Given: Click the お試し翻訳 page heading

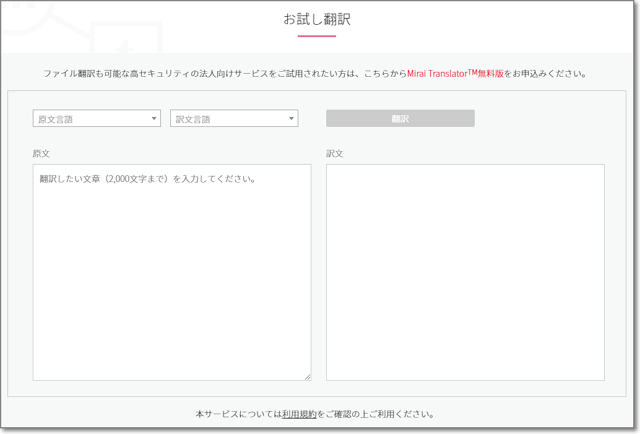Looking at the screenshot, I should pos(317,19).
